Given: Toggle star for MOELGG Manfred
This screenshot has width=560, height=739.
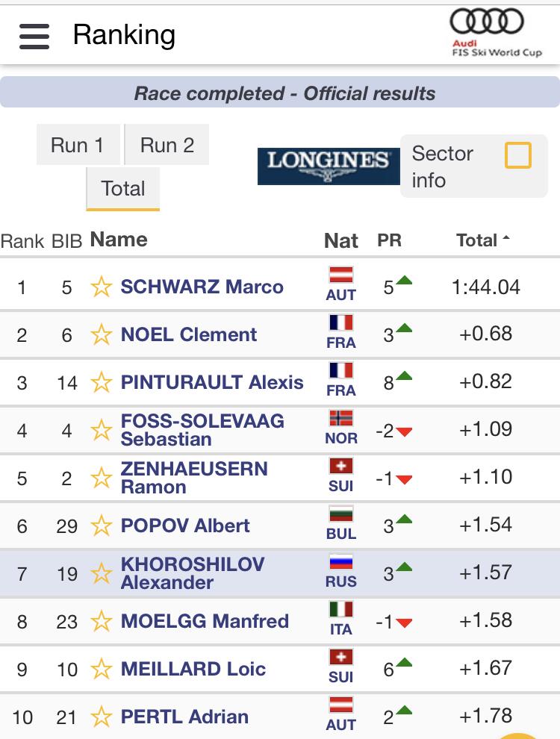Looking at the screenshot, I should coord(102,622).
